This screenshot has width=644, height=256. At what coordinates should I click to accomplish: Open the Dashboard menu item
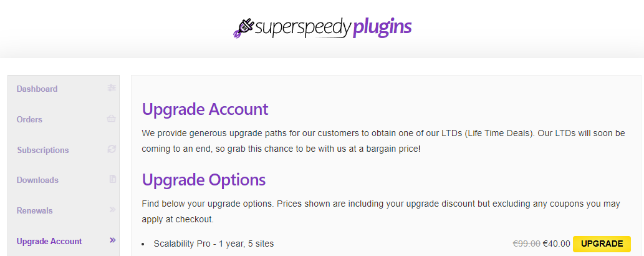(x=37, y=89)
